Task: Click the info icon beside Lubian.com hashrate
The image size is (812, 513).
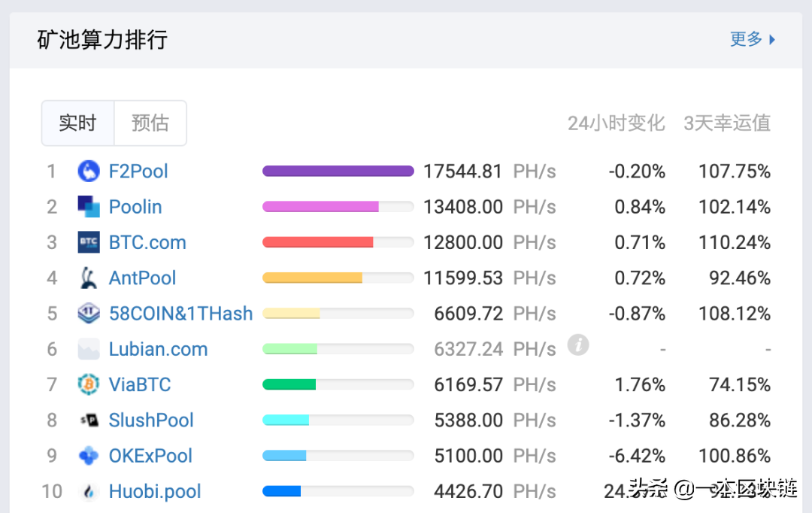Action: (x=577, y=345)
